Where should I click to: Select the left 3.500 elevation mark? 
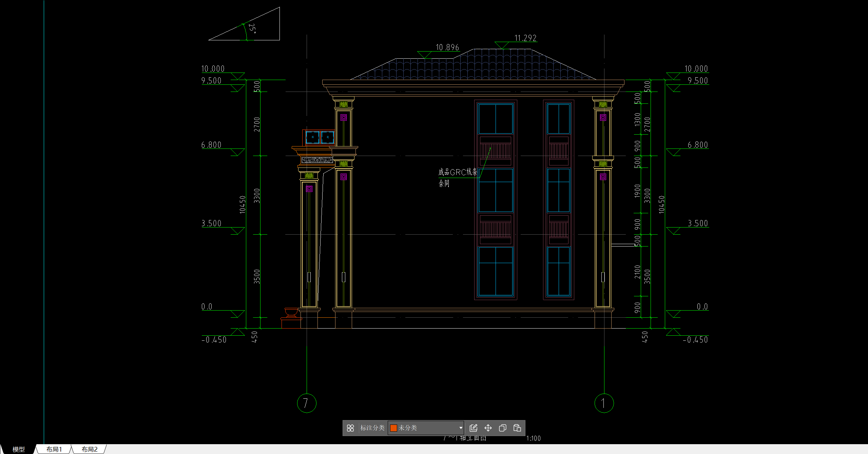pos(211,223)
